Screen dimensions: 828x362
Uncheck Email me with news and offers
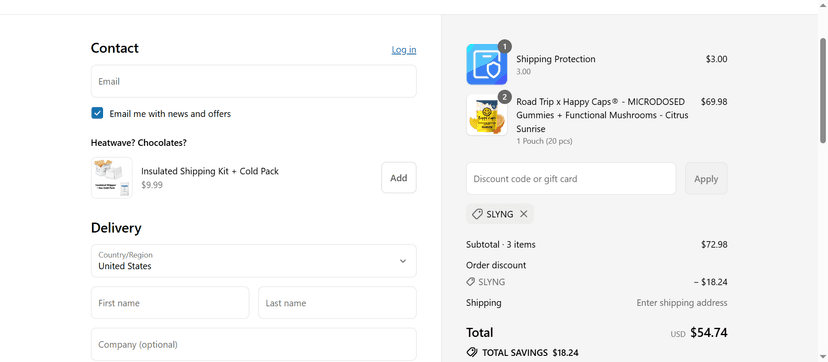[x=97, y=113]
